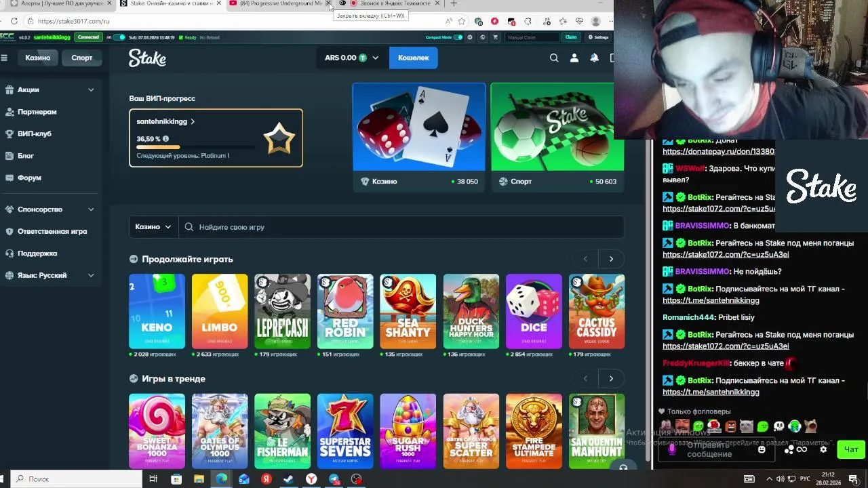Open Блог in the sidebar
Image resolution: width=868 pixels, height=488 pixels.
[x=26, y=156]
